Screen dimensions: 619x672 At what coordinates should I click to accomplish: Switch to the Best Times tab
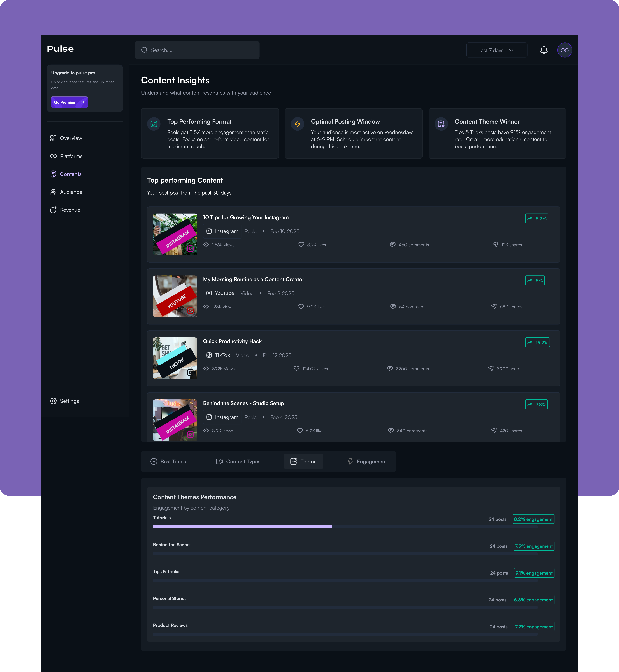click(x=168, y=462)
